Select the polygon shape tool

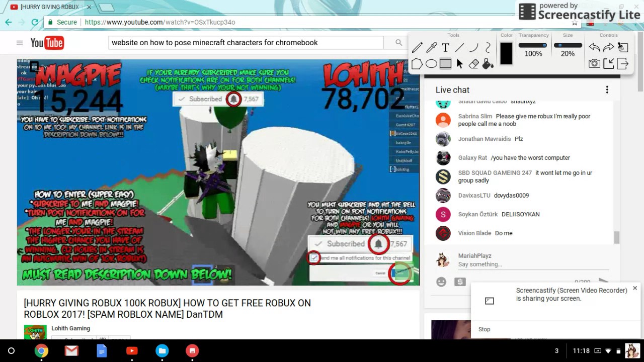417,64
